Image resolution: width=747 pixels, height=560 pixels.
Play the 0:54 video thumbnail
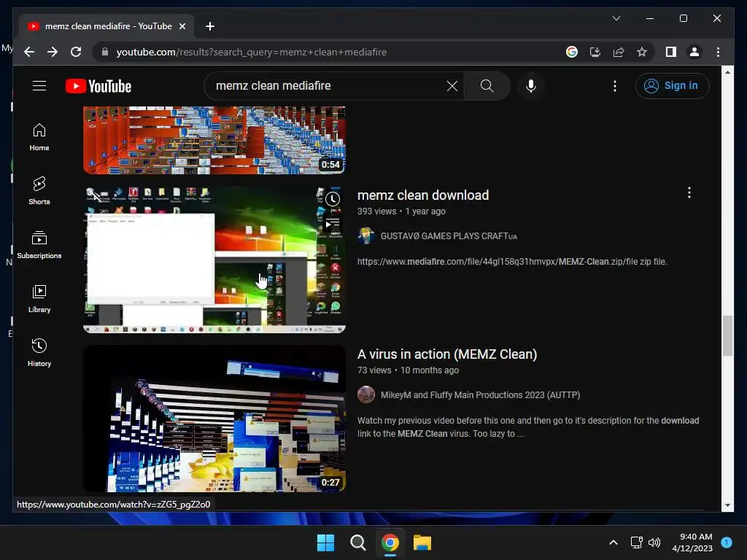point(214,140)
